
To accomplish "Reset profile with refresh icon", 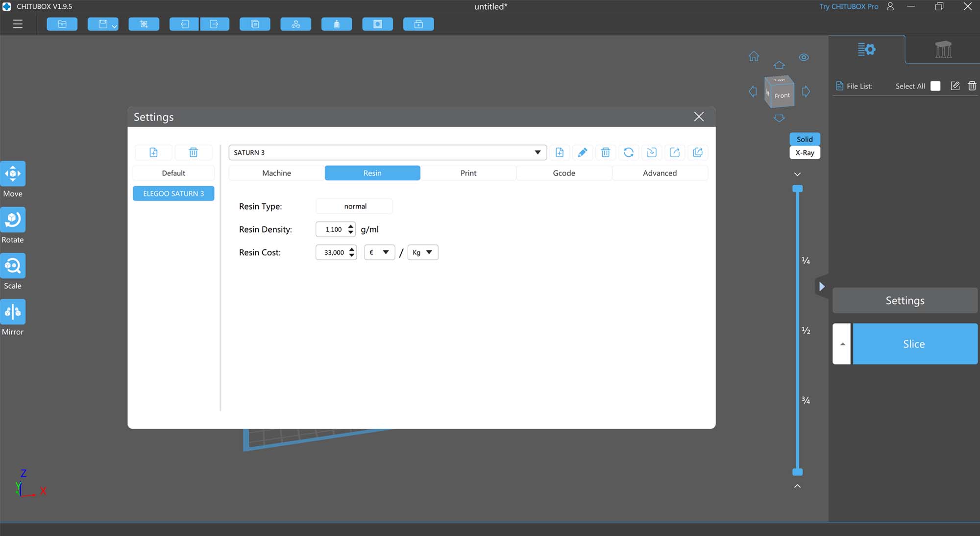I will coord(629,152).
